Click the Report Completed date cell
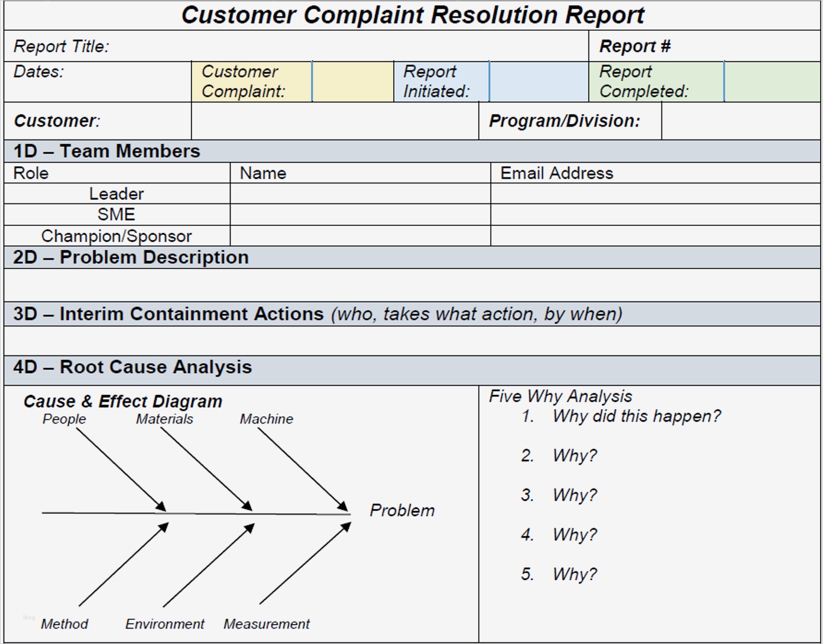Viewport: 823px width, 644px height. coord(773,81)
